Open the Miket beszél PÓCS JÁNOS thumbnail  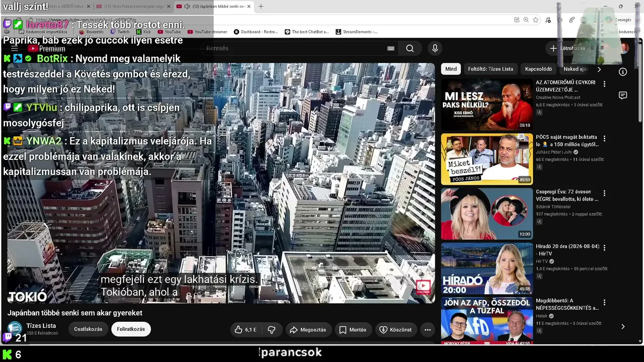[487, 159]
